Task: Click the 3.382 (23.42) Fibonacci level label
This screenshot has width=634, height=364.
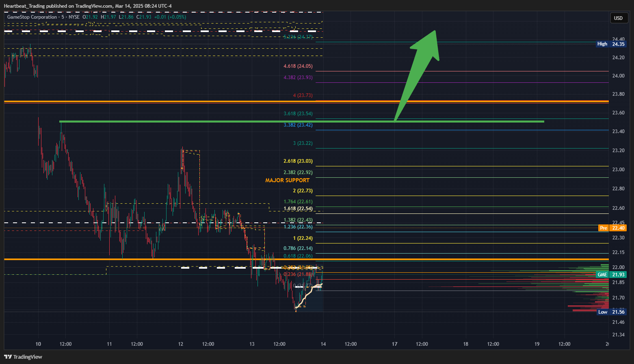Action: point(298,125)
